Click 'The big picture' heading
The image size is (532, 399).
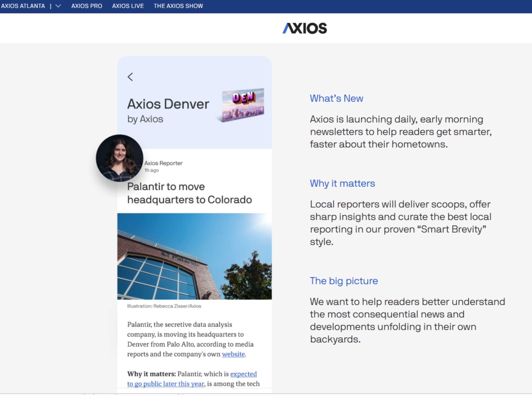coord(344,281)
